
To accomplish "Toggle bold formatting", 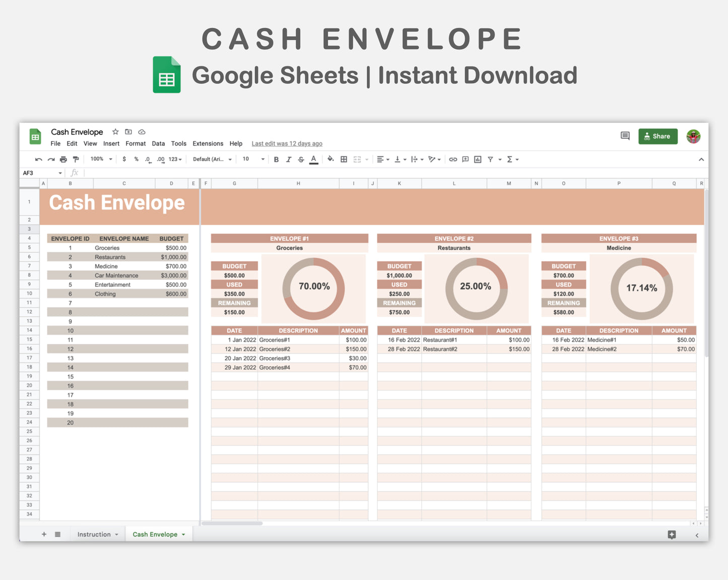I will coord(276,159).
